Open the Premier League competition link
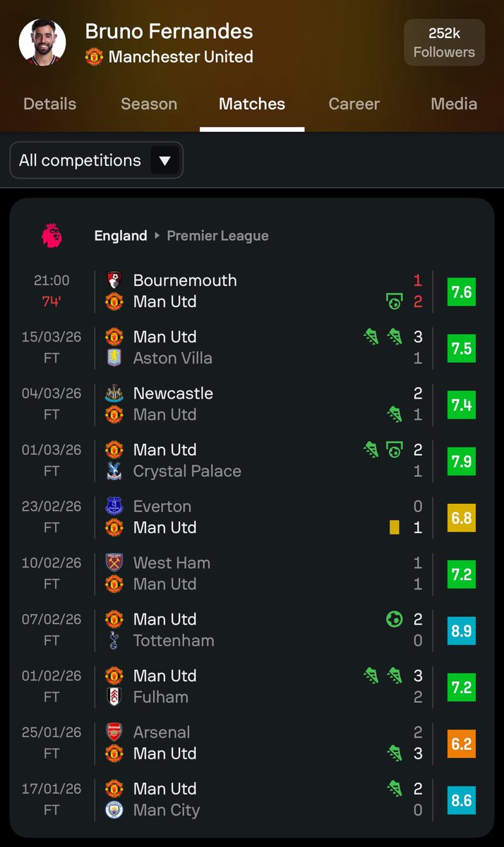The height and width of the screenshot is (847, 504). (217, 236)
